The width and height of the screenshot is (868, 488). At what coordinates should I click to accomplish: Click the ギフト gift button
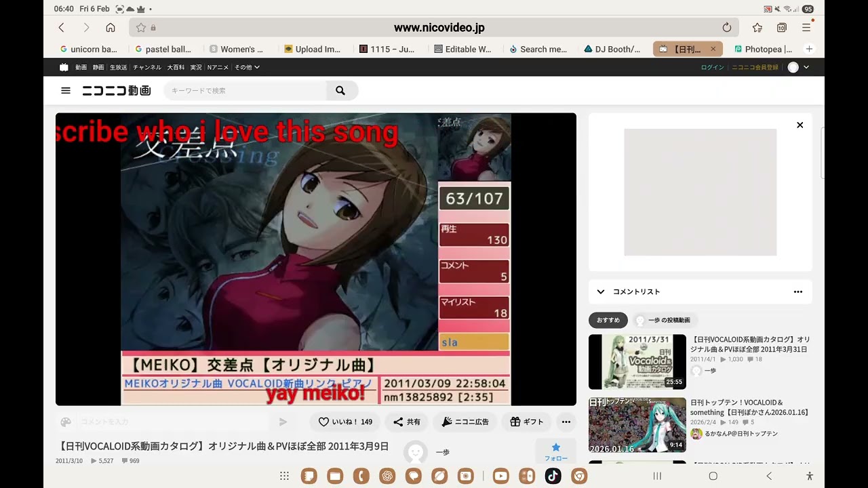click(x=527, y=422)
